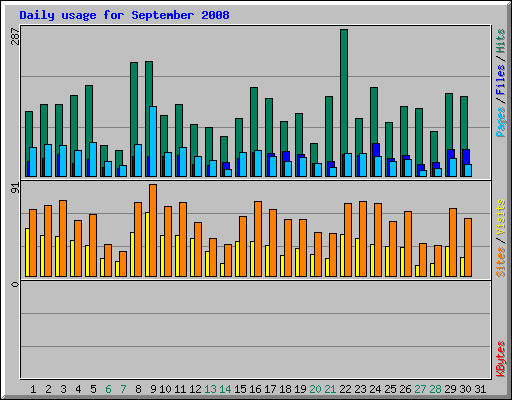Click day label '26' on x-axis
Image resolution: width=512 pixels, height=400 pixels.
pyautogui.click(x=405, y=389)
